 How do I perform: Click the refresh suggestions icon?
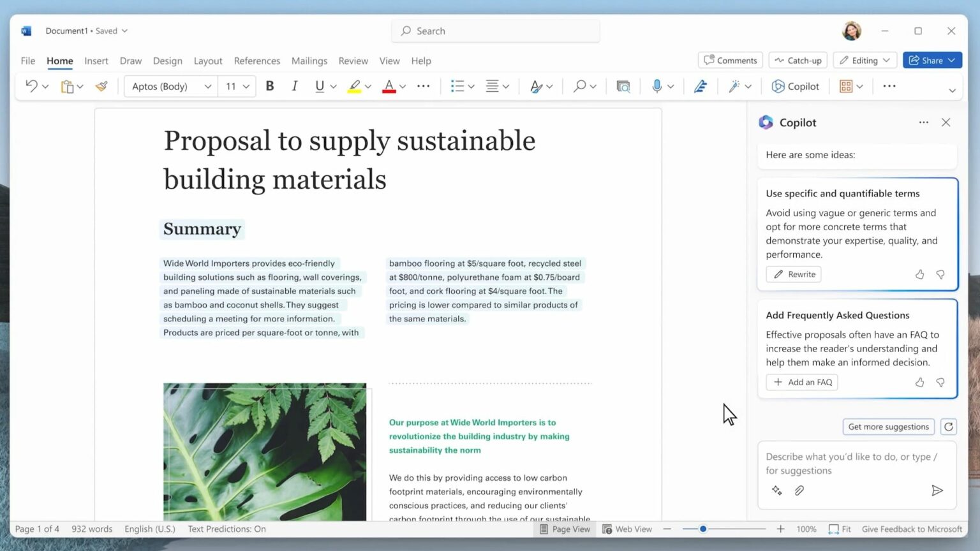pyautogui.click(x=949, y=427)
